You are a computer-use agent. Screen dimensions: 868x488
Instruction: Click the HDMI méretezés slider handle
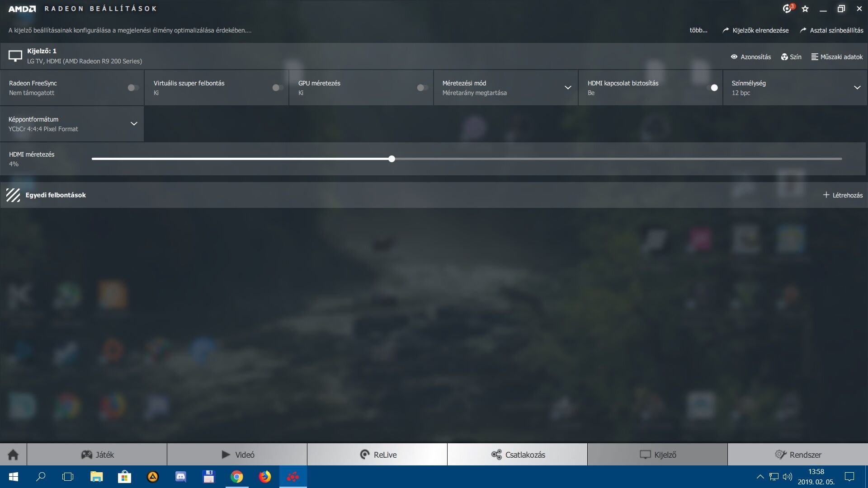[392, 159]
